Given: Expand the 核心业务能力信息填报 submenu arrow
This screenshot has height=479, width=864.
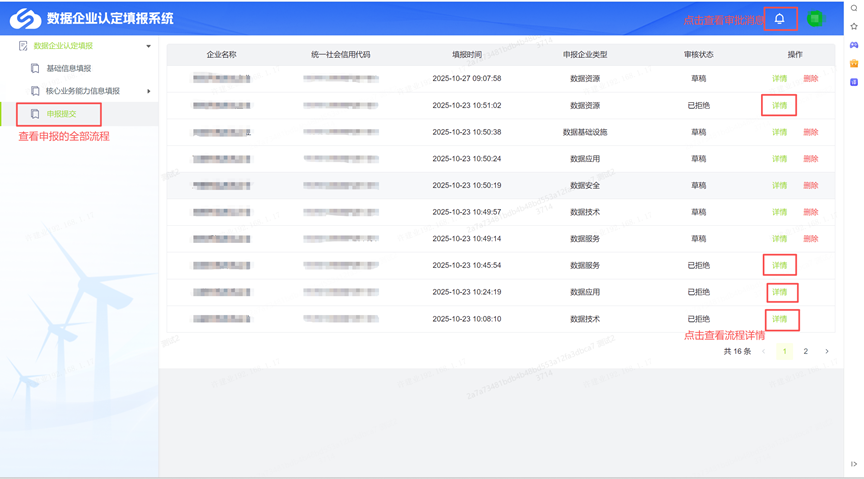Looking at the screenshot, I should (x=149, y=91).
